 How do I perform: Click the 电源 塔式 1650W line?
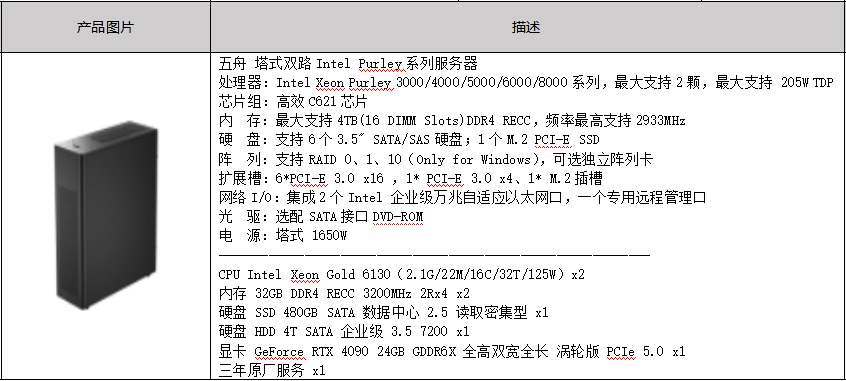(x=283, y=236)
